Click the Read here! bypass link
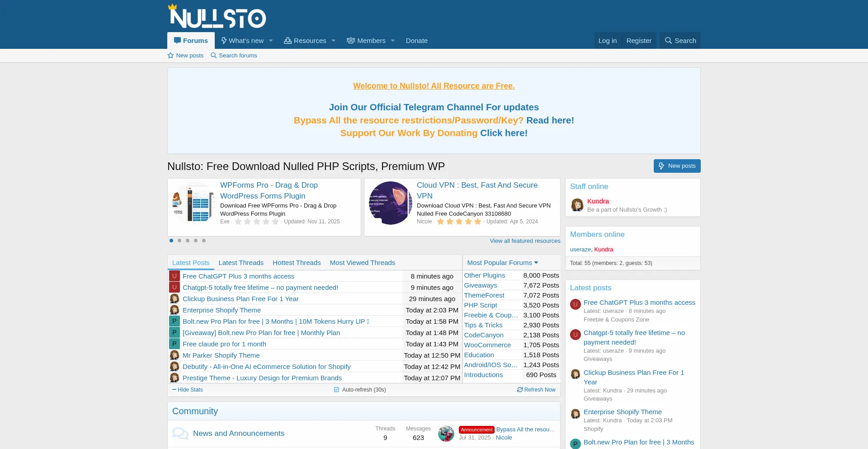This screenshot has width=868, height=449. click(550, 120)
